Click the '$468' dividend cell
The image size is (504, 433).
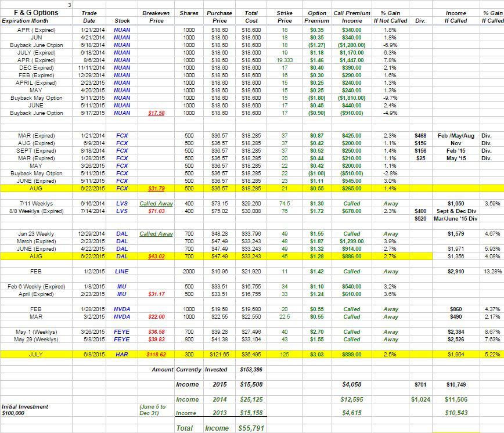click(x=420, y=136)
